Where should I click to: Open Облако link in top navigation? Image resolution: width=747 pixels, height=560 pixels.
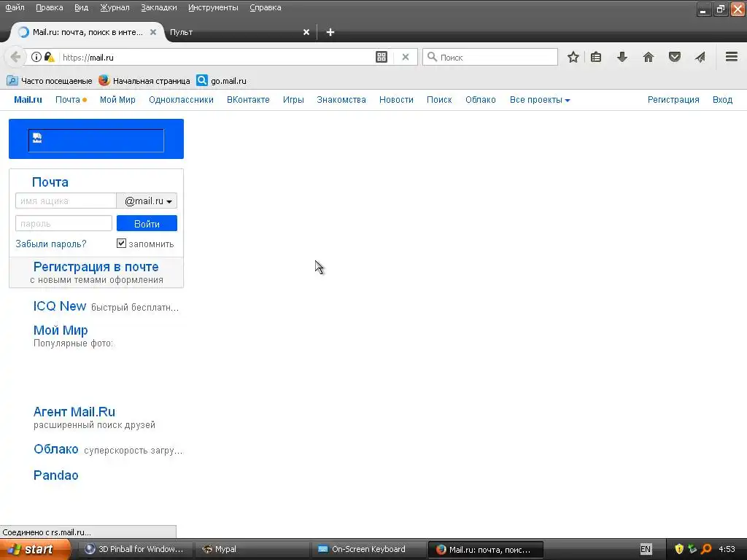[x=481, y=100]
